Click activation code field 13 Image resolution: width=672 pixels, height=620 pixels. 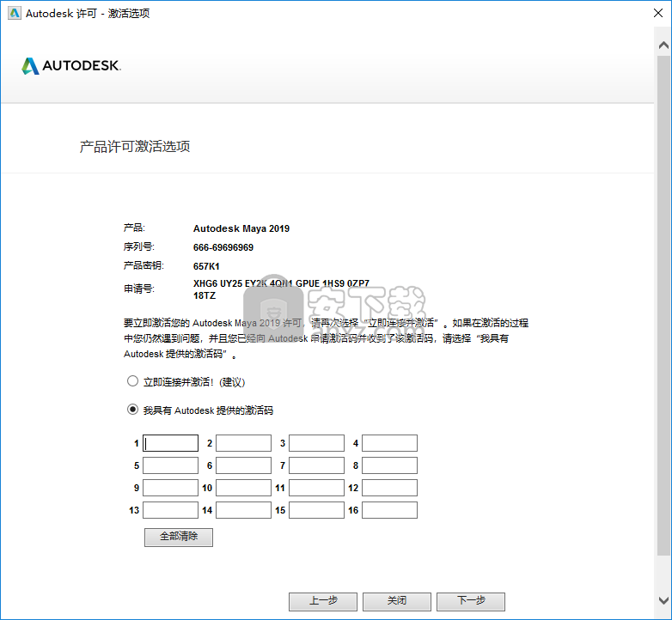tap(170, 510)
